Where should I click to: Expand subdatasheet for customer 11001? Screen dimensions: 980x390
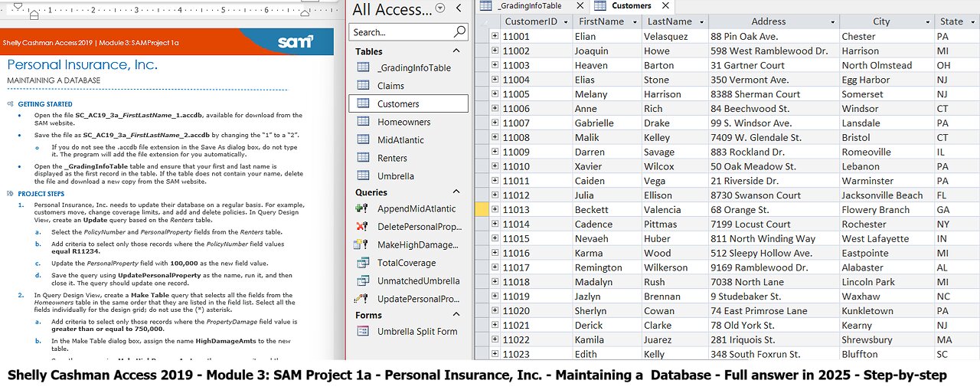(495, 36)
